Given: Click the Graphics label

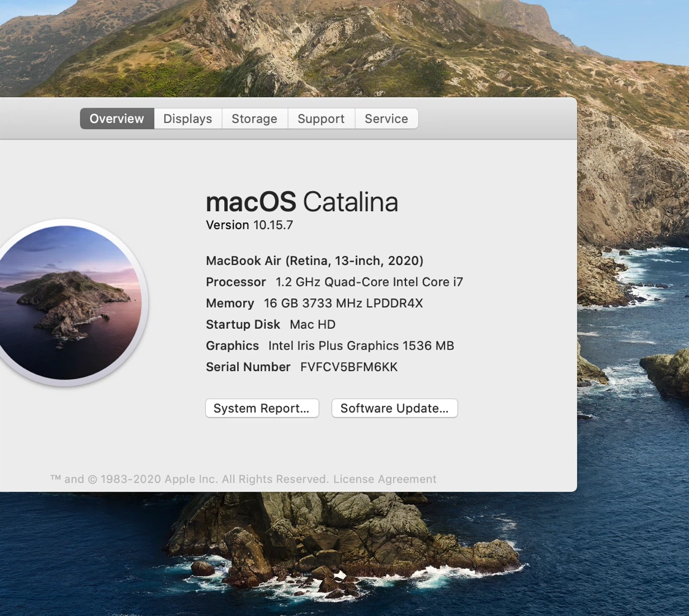Looking at the screenshot, I should coord(233,346).
